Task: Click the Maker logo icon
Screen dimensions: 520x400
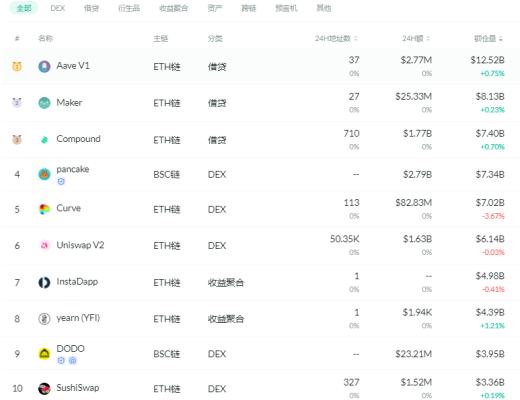Action: (x=44, y=103)
